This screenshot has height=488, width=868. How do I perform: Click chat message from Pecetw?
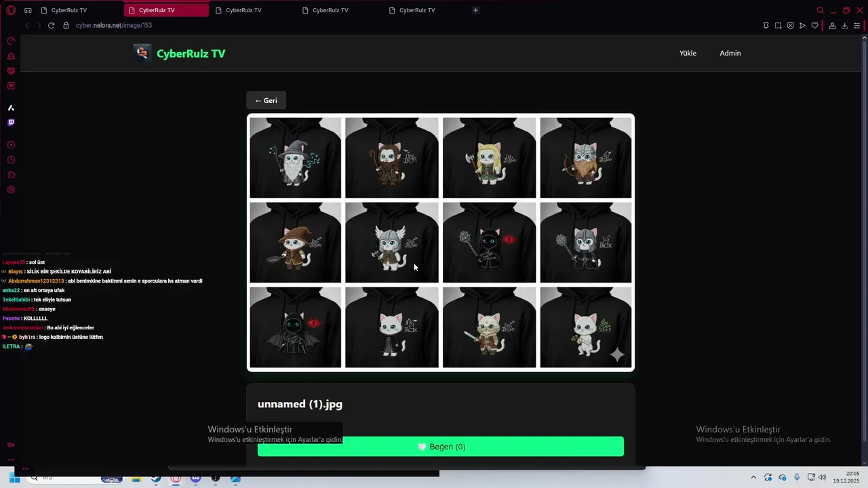coord(25,318)
